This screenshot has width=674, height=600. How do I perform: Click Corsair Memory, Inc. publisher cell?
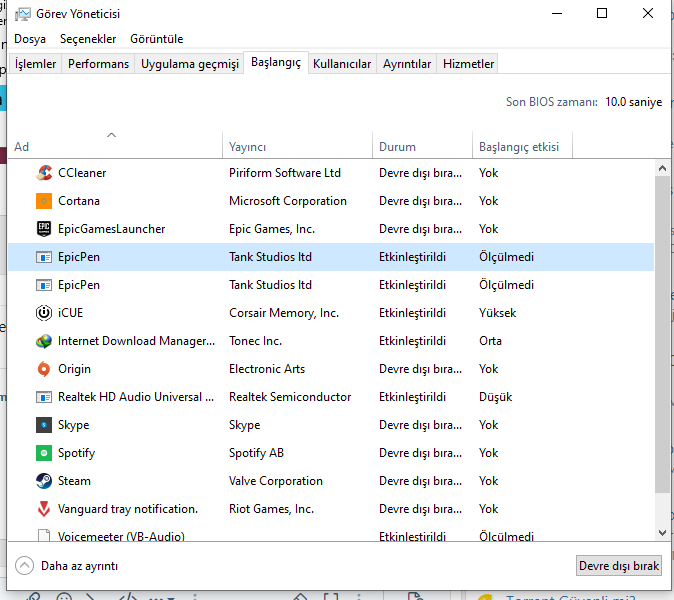(x=284, y=313)
